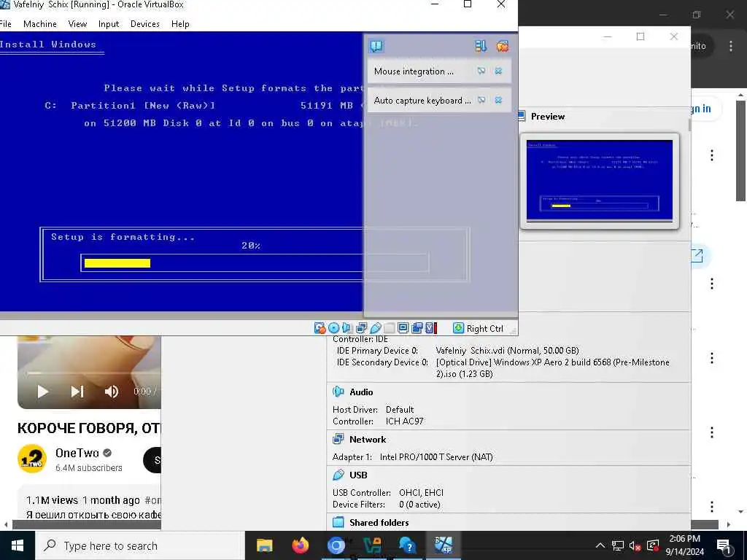Click the recording indicator in VM status bar
This screenshot has height=560, width=747.
point(417,328)
